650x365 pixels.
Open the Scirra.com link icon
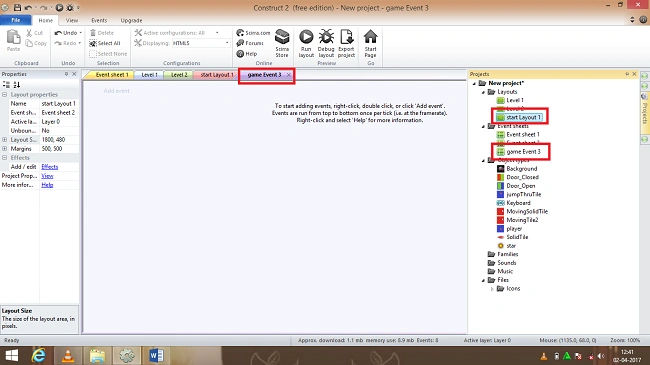point(240,33)
